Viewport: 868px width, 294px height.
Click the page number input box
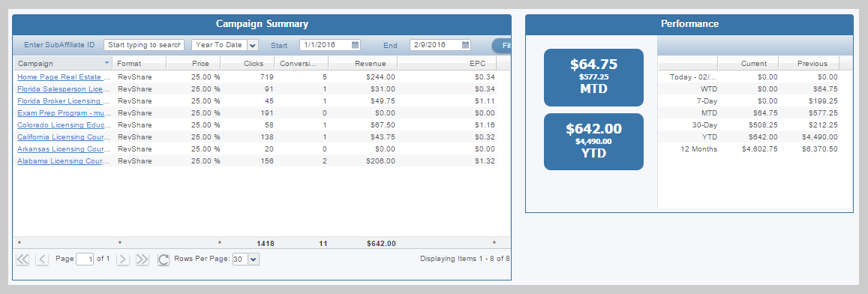(85, 259)
